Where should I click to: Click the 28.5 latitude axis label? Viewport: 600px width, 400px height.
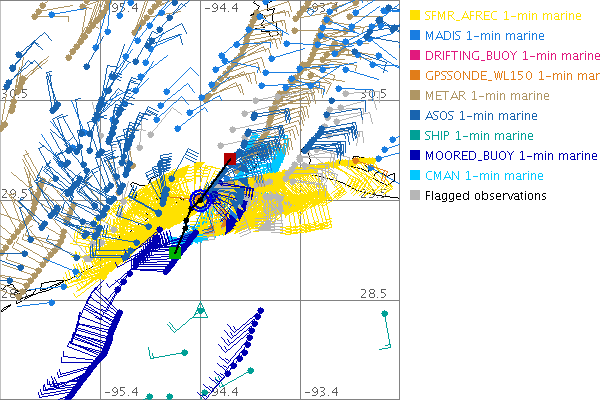pyautogui.click(x=373, y=294)
